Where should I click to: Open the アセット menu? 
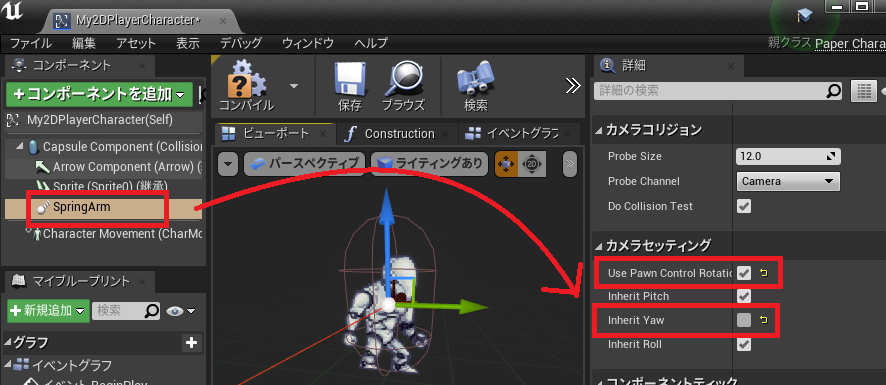pos(136,43)
